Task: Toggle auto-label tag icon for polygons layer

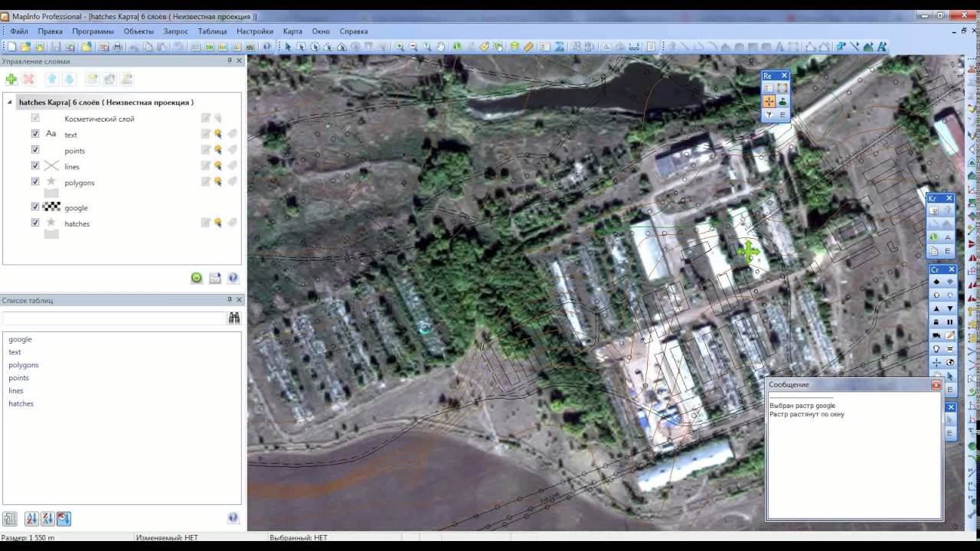Action: pos(232,182)
